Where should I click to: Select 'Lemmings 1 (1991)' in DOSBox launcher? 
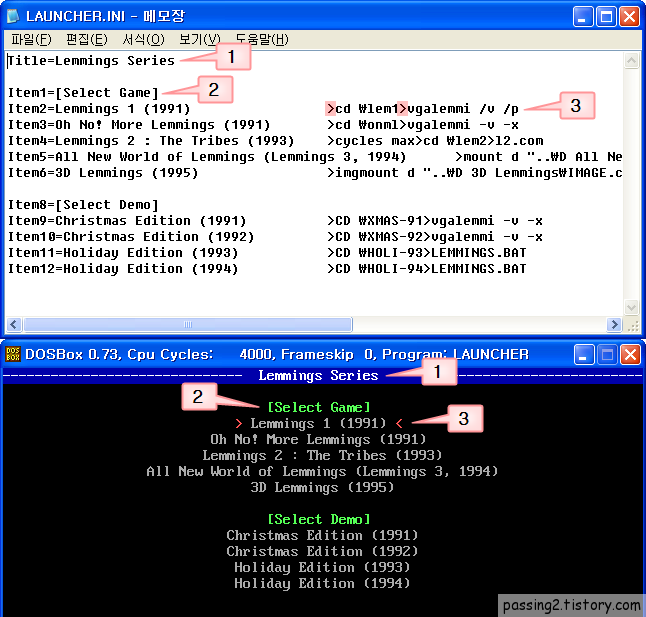(x=318, y=423)
